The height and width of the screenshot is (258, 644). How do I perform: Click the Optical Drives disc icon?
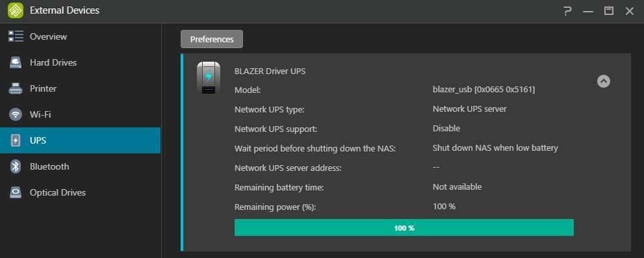(16, 192)
